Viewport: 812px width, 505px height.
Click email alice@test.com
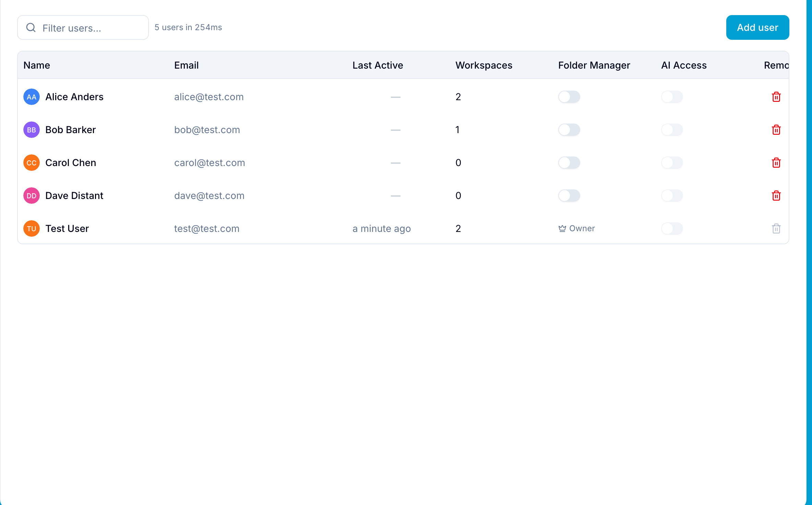coord(209,97)
